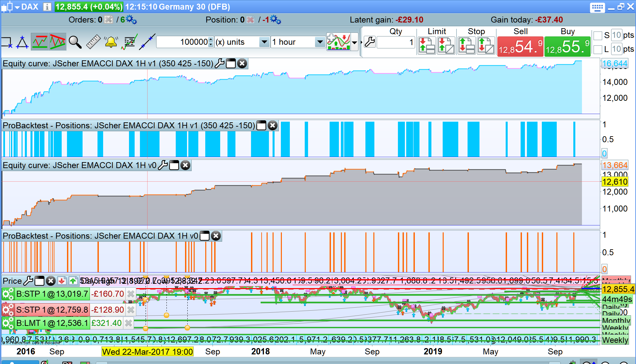Image resolution: width=636 pixels, height=364 pixels.
Task: Open the 1 hour timeframe dropdown
Action: [x=320, y=42]
